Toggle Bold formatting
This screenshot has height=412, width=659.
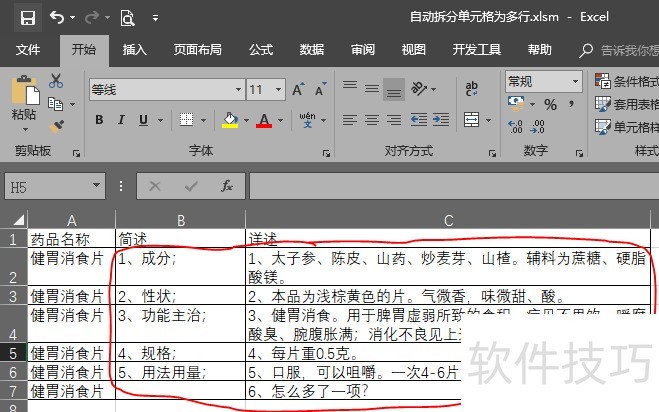pyautogui.click(x=99, y=120)
